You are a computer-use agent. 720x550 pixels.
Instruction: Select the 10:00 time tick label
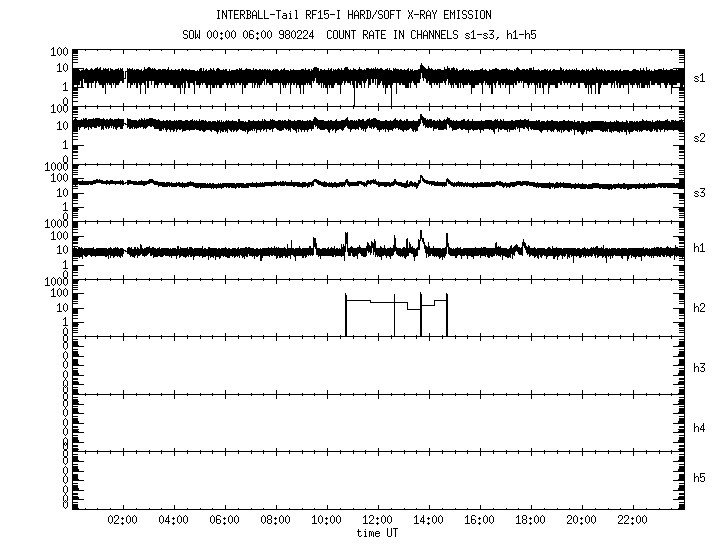point(327,520)
